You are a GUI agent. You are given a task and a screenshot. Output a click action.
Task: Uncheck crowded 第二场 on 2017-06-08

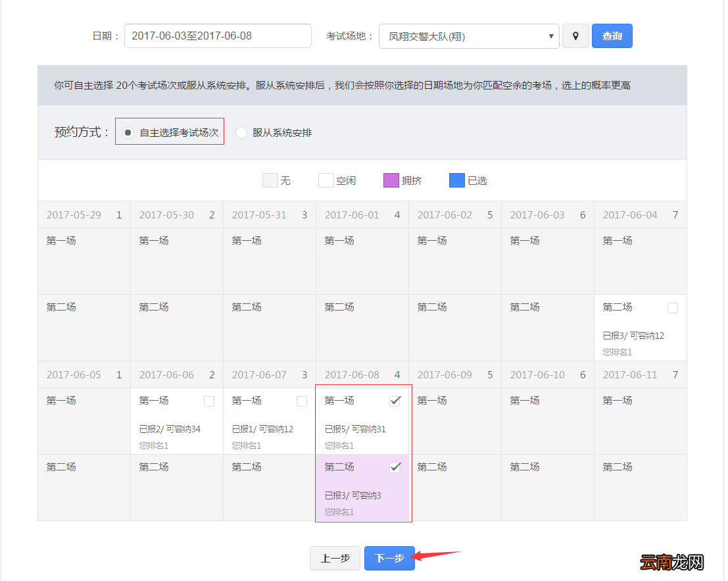(395, 467)
